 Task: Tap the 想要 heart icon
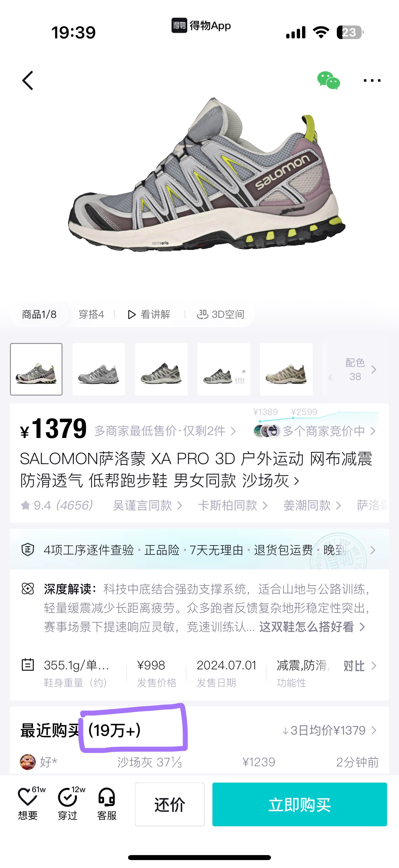pyautogui.click(x=27, y=796)
